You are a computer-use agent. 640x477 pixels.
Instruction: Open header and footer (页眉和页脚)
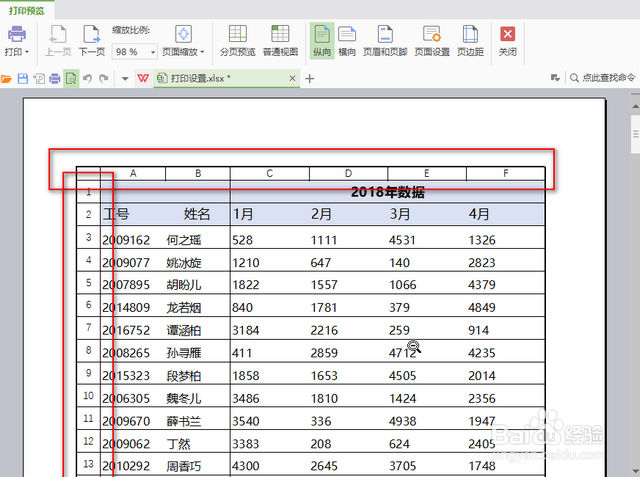click(385, 40)
